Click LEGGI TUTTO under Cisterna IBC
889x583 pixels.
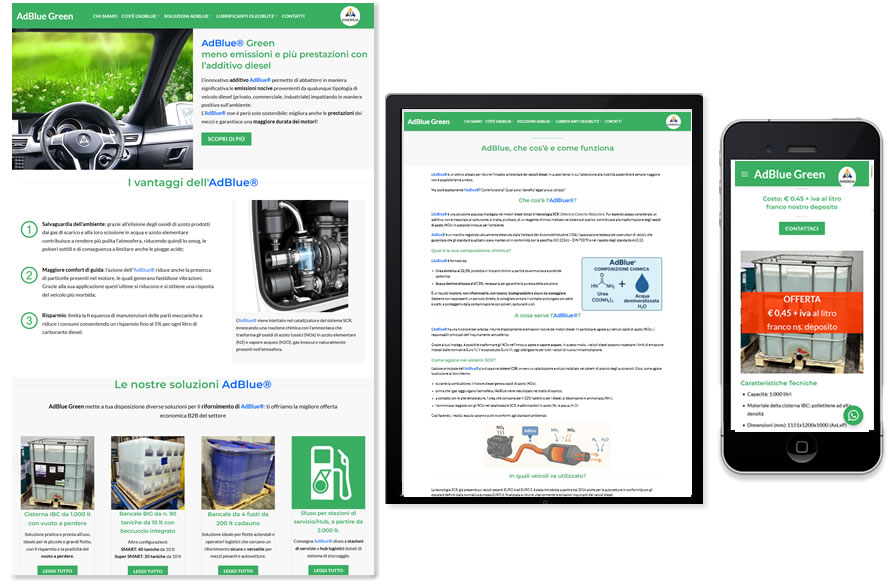pos(57,570)
